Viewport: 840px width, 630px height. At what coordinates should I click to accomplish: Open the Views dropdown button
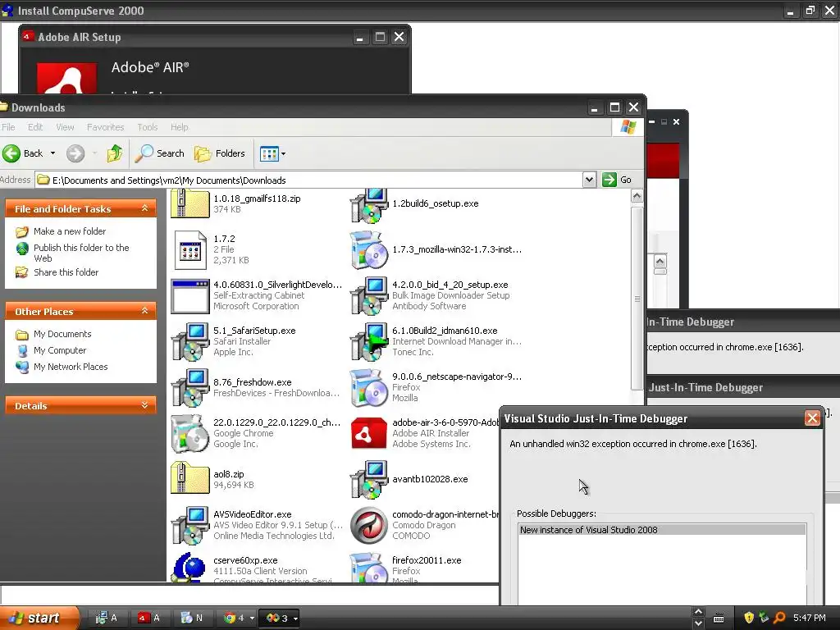tap(272, 153)
